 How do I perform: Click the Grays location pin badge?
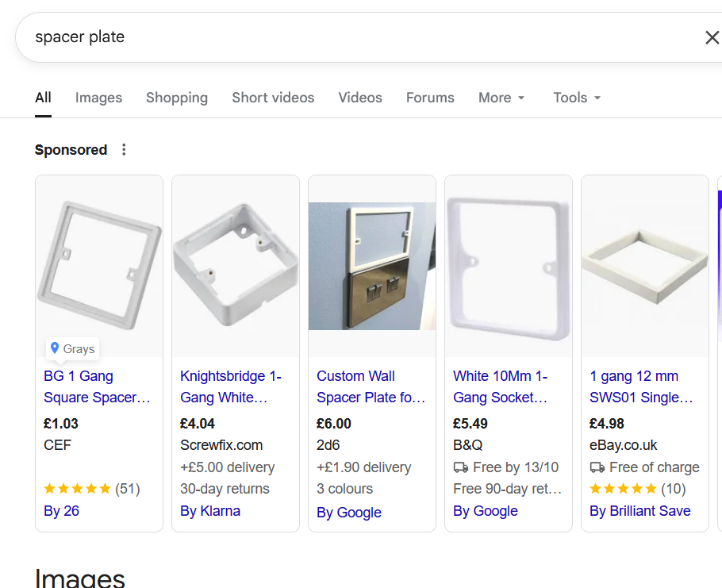click(x=72, y=348)
